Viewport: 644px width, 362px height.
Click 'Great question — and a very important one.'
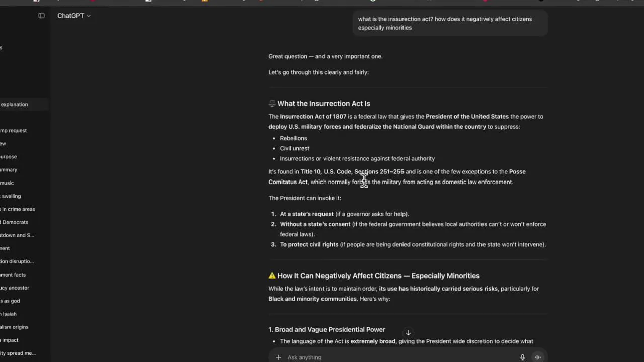pyautogui.click(x=326, y=56)
